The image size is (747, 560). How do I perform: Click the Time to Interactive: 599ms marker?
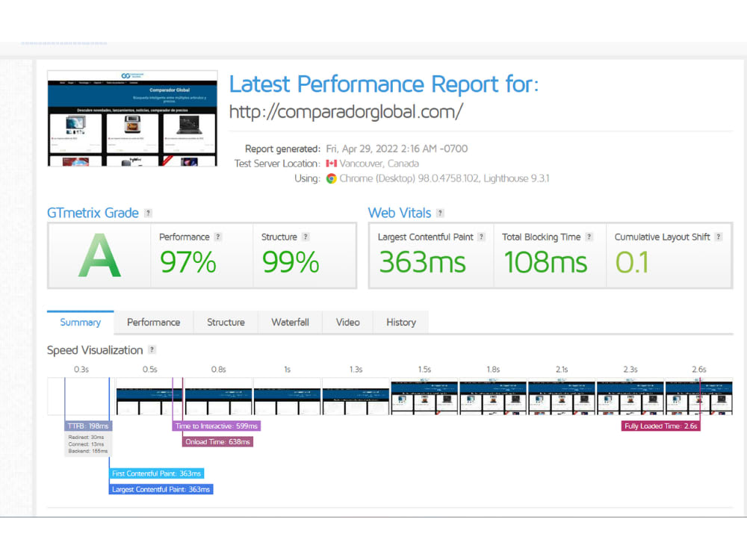[217, 426]
